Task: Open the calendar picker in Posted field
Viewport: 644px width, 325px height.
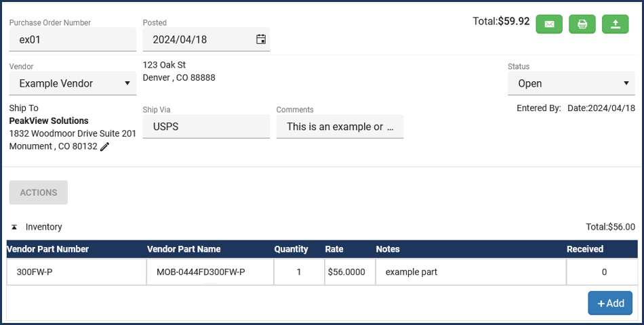Action: [261, 39]
